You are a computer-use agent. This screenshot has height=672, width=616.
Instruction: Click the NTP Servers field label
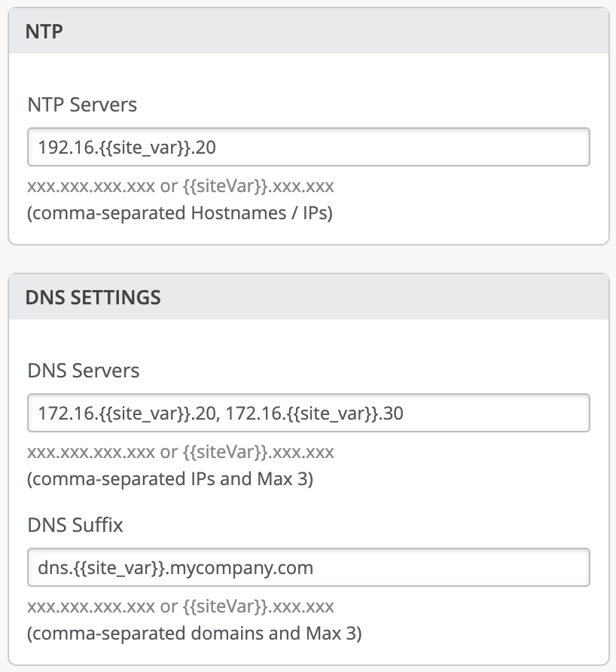click(x=82, y=105)
